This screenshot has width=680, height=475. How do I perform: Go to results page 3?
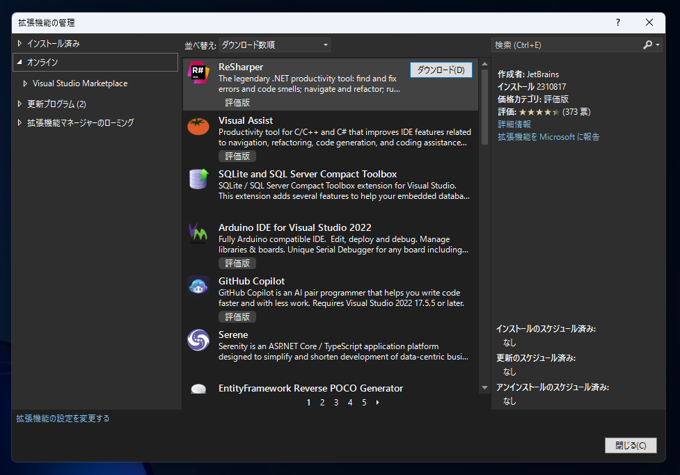click(x=336, y=403)
